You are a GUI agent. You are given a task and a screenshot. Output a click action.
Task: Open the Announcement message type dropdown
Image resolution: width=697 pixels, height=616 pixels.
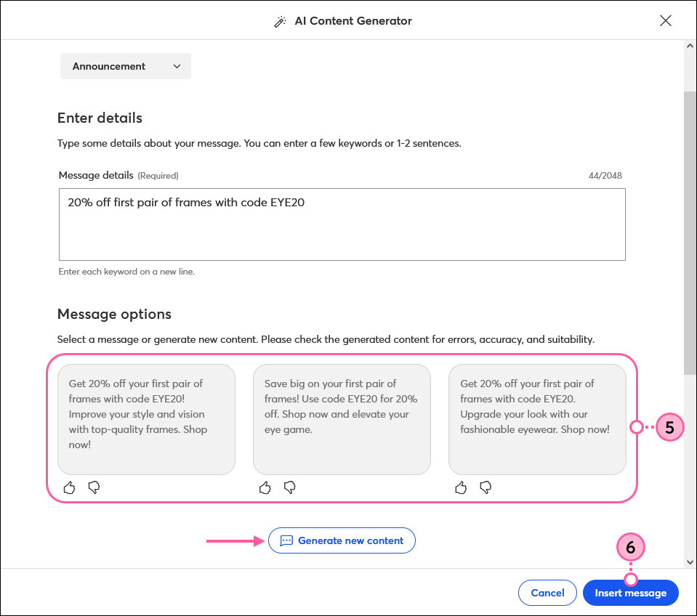pos(126,66)
